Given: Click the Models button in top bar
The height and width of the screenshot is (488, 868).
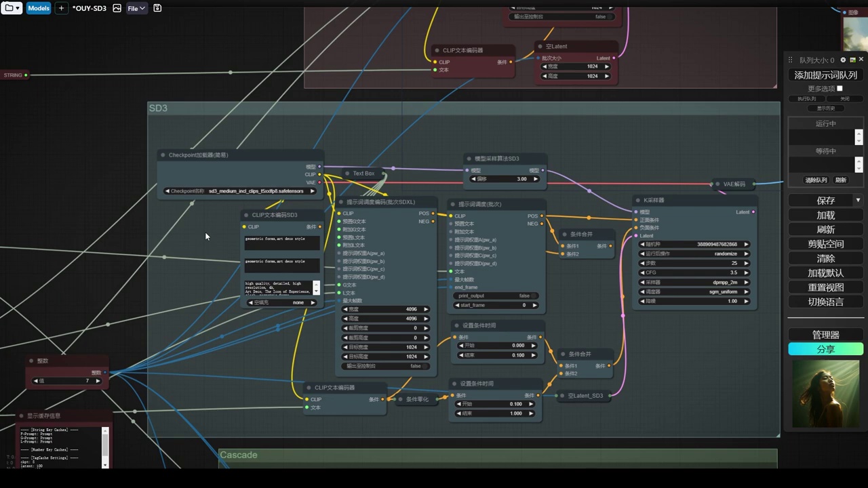Looking at the screenshot, I should coord(39,8).
